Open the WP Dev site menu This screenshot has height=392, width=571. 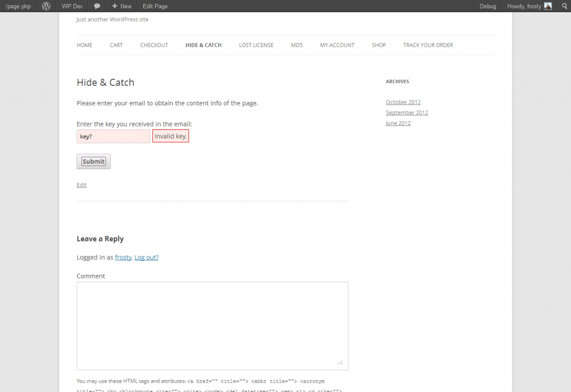71,6
